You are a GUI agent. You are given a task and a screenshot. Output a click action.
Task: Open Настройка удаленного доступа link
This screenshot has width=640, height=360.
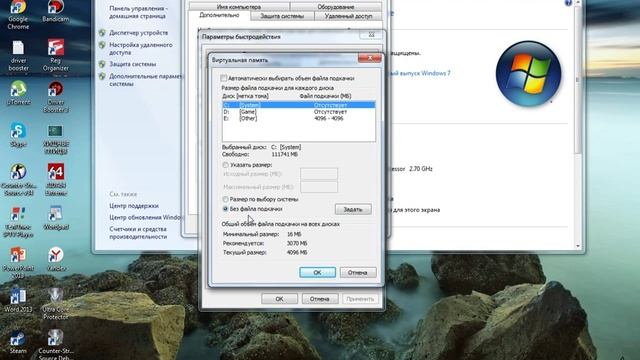click(141, 49)
